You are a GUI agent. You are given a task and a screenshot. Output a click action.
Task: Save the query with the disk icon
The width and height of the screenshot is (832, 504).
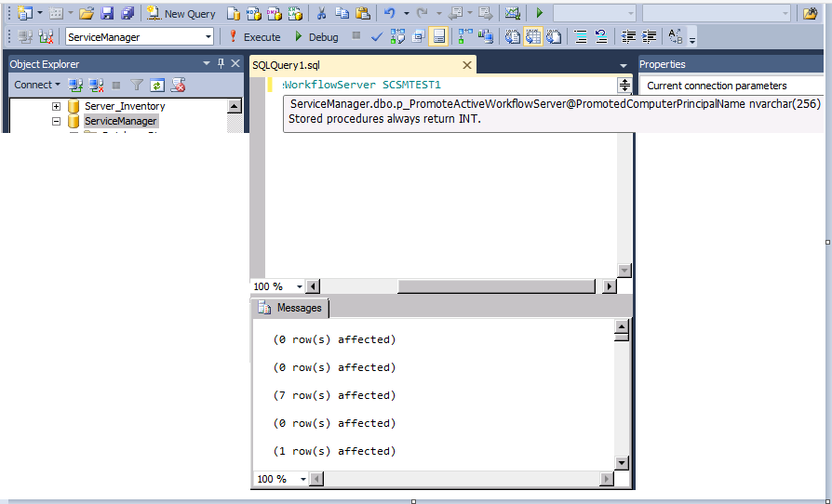click(107, 13)
